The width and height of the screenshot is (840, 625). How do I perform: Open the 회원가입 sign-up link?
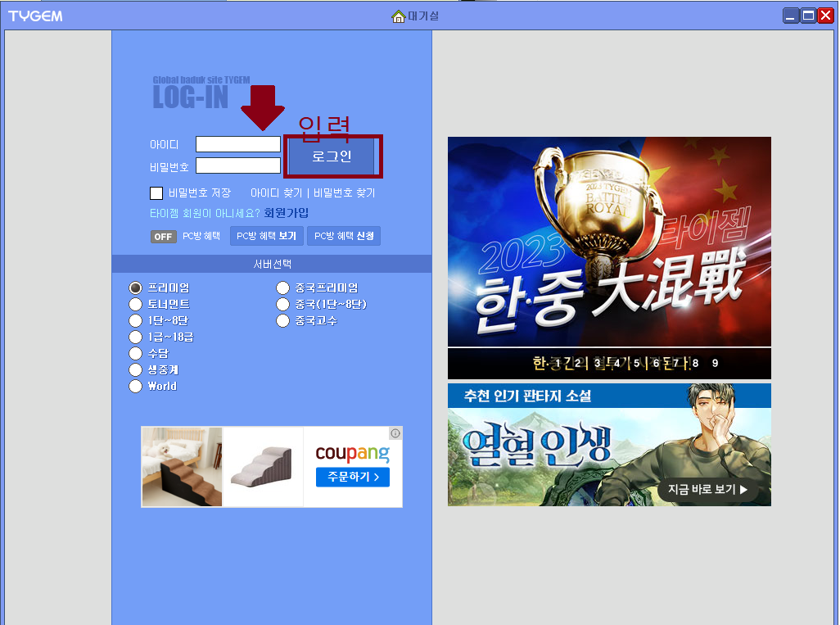coord(286,213)
